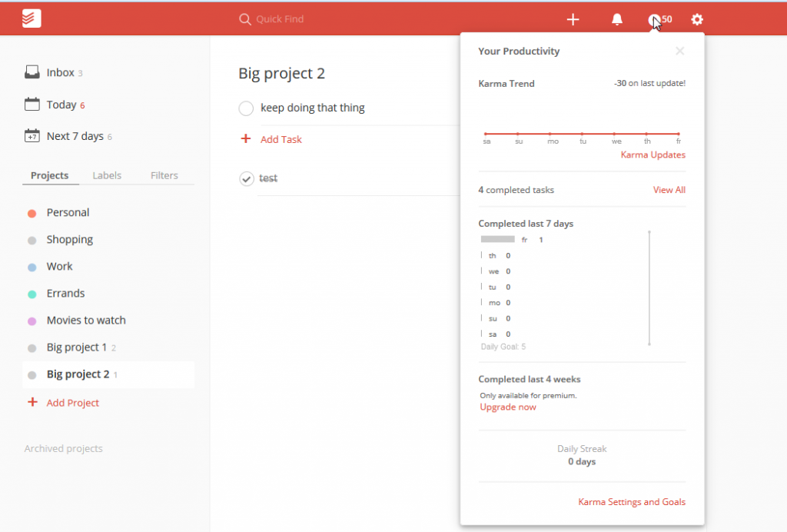This screenshot has height=532, width=787.
Task: Click View All completed tasks
Action: click(x=669, y=190)
